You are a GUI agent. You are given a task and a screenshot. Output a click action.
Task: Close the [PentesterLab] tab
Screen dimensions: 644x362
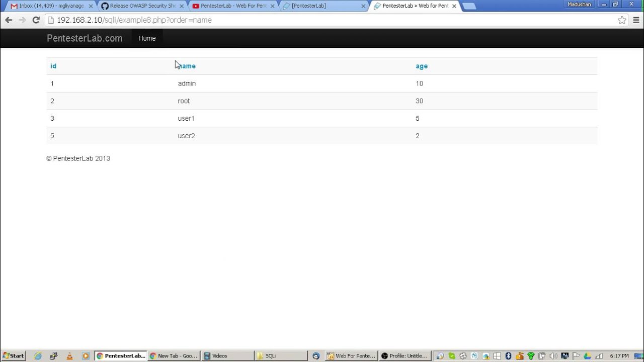click(363, 6)
